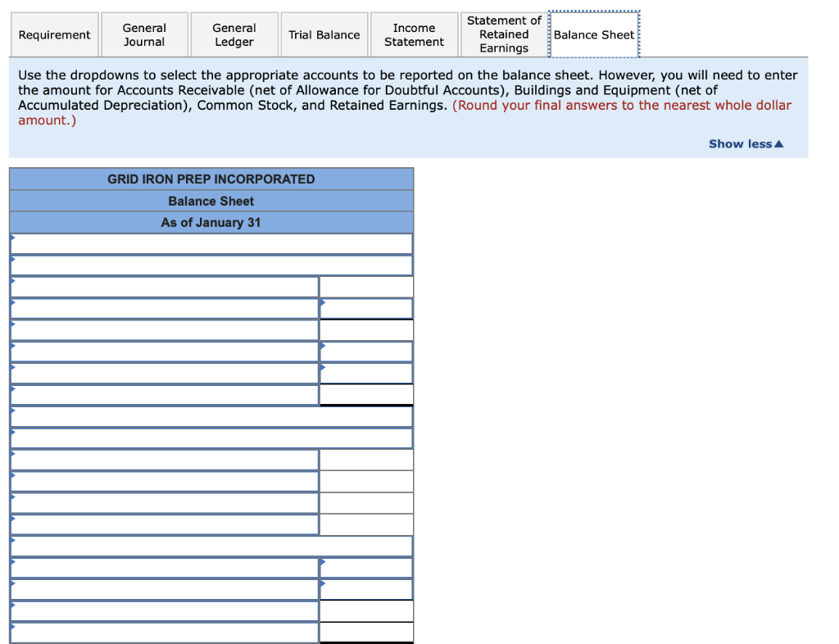Open the dropdown in the last row
The image size is (839, 644).
[x=164, y=631]
